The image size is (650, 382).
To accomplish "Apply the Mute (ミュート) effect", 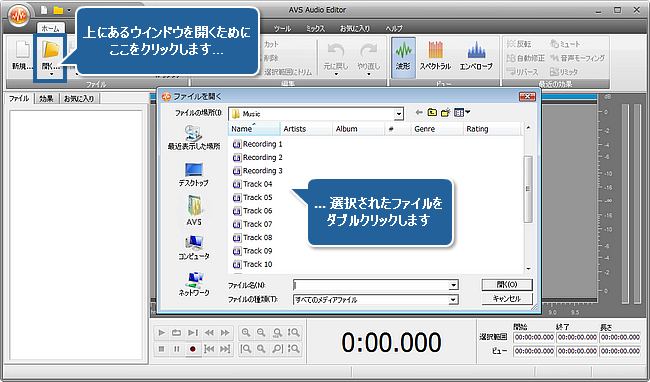I will coord(565,44).
